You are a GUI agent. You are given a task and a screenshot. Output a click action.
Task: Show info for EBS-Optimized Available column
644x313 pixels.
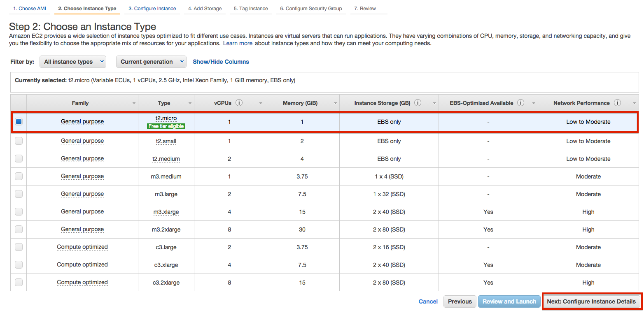click(x=521, y=103)
